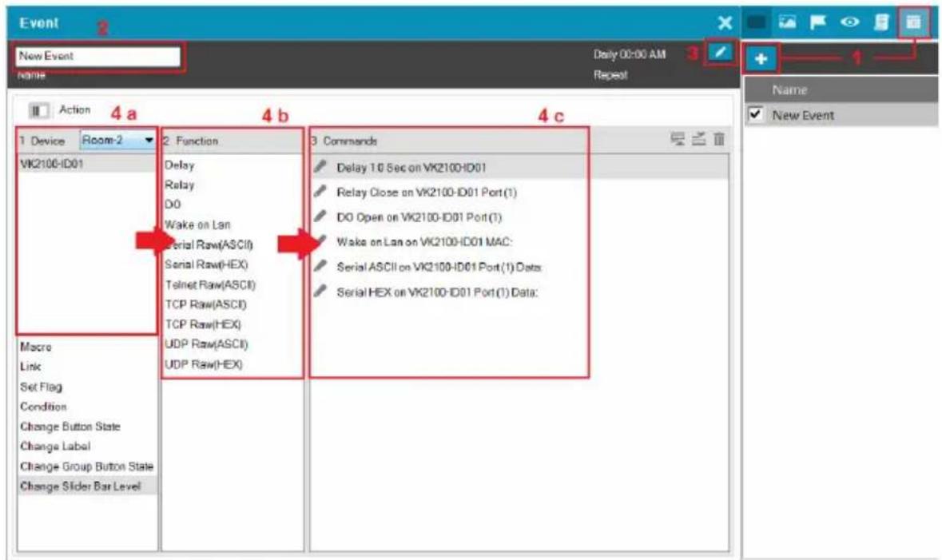Edit the event schedule with pencil icon

tap(720, 52)
